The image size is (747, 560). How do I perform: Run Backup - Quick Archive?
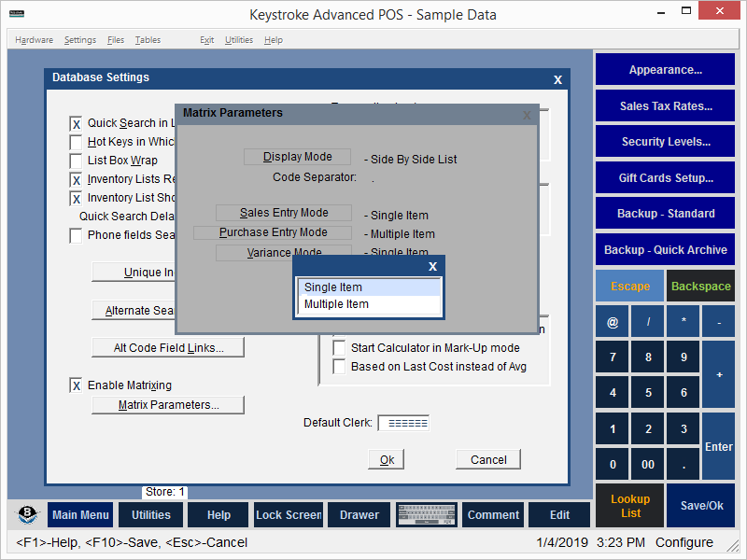pyautogui.click(x=665, y=249)
